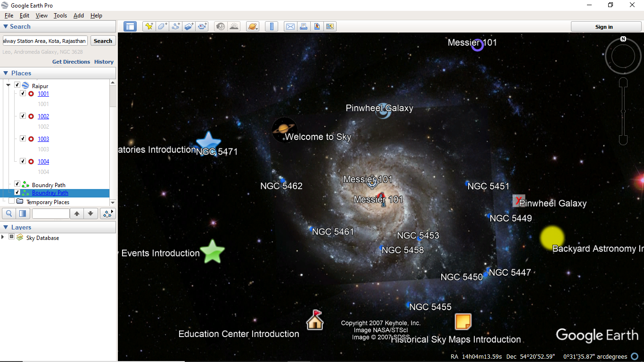The width and height of the screenshot is (644, 362).
Task: Expand the Sky Database layer
Action: pos(3,237)
